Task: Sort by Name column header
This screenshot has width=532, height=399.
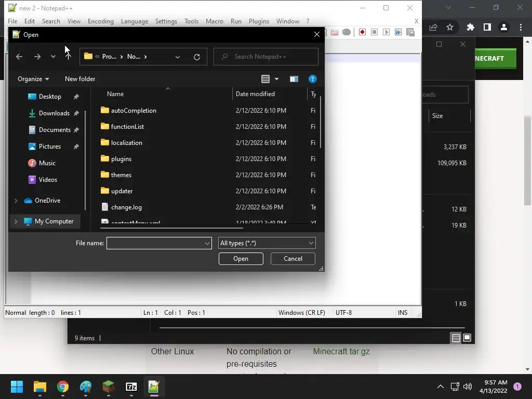Action: tap(115, 94)
